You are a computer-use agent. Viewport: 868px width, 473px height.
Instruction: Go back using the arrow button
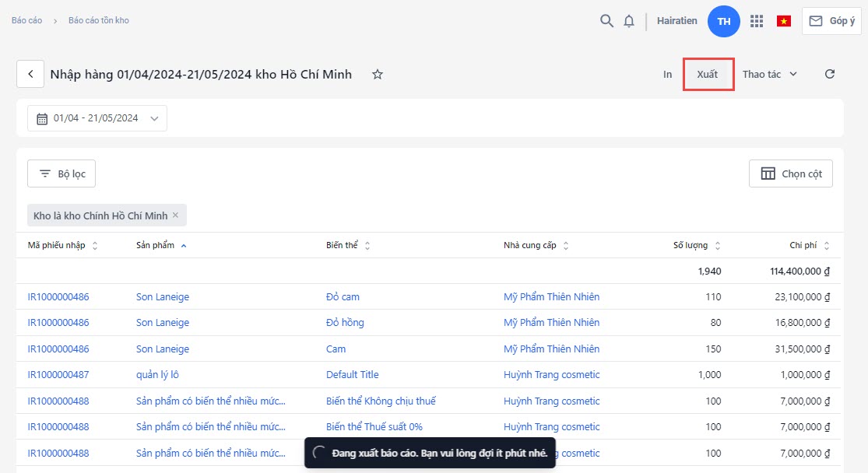[30, 74]
